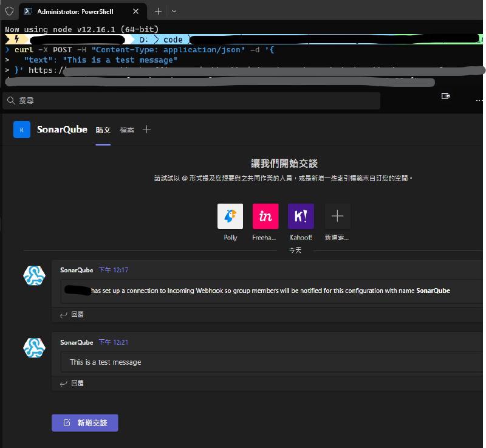486x448 pixels.
Task: Click the pop-out icon right of search bar
Action: tap(445, 96)
